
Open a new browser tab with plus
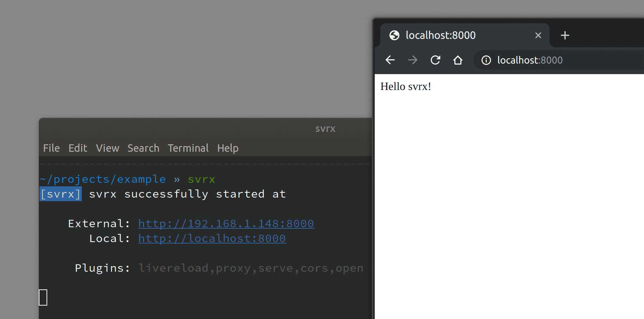tap(565, 35)
